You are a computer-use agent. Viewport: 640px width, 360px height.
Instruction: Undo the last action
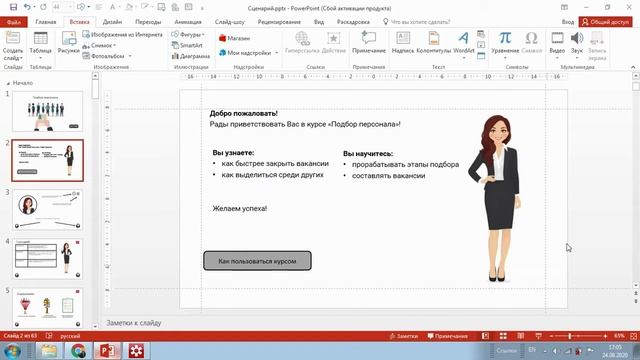[x=27, y=7]
